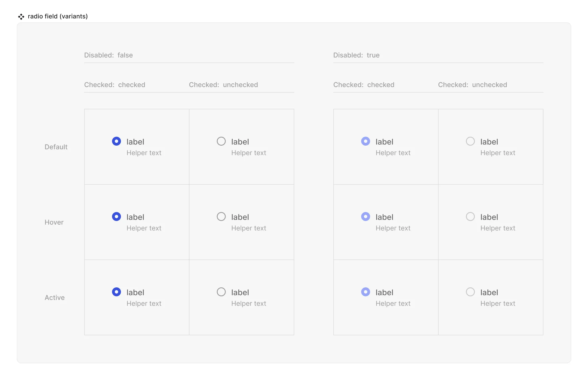Image resolution: width=588 pixels, height=380 pixels.
Task: Click unchecked radio in Hover enabled column
Action: [x=221, y=217]
